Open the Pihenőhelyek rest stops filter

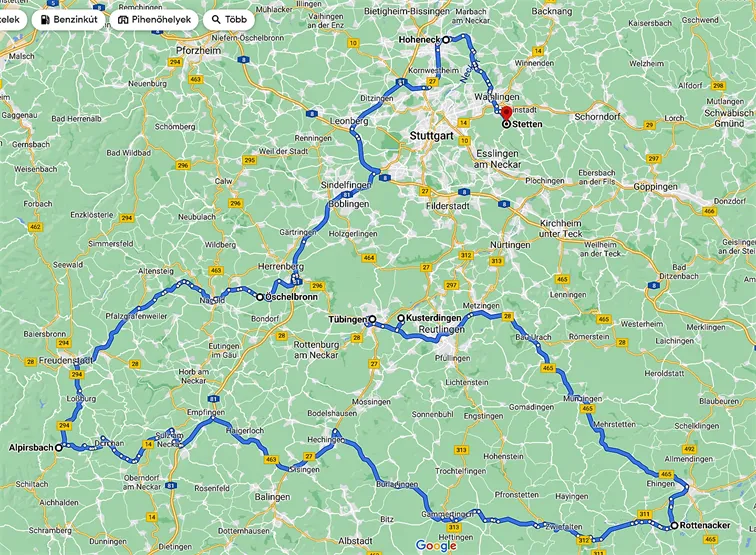pyautogui.click(x=154, y=20)
